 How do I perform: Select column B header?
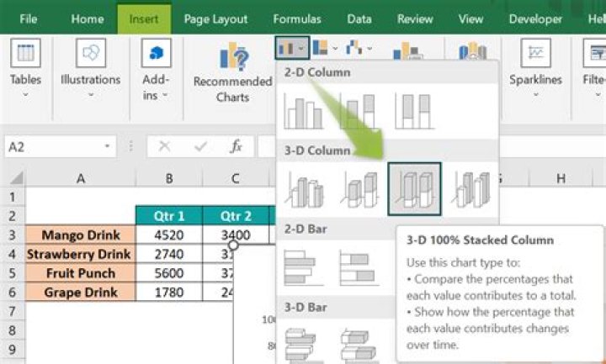coord(169,178)
